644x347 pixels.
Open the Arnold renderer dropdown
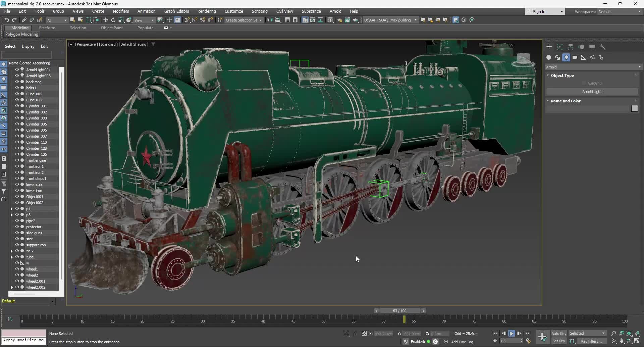pyautogui.click(x=639, y=67)
